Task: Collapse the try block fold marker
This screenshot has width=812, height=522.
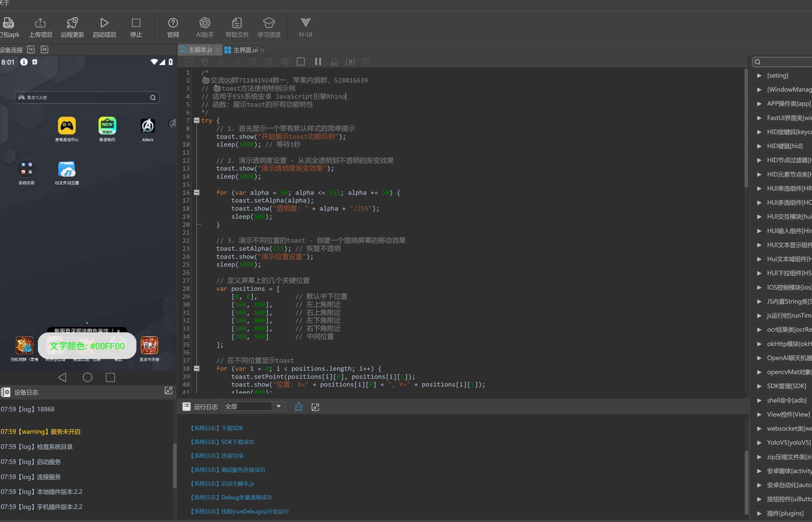Action: click(197, 120)
